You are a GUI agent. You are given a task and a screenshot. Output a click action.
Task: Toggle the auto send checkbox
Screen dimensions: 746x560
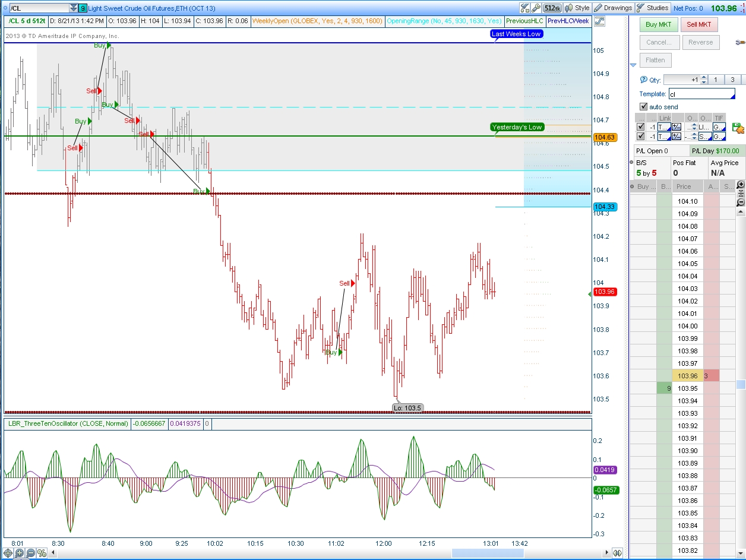click(x=644, y=107)
